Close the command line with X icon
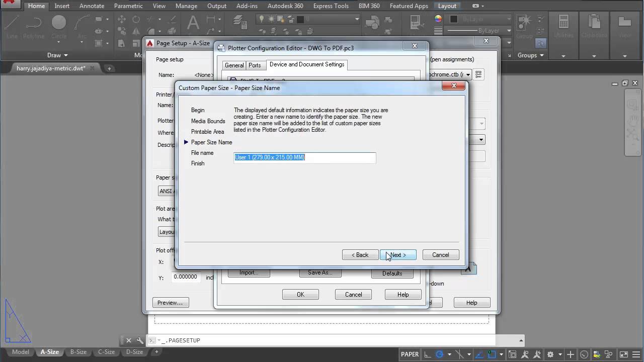644x362 pixels. [x=128, y=340]
